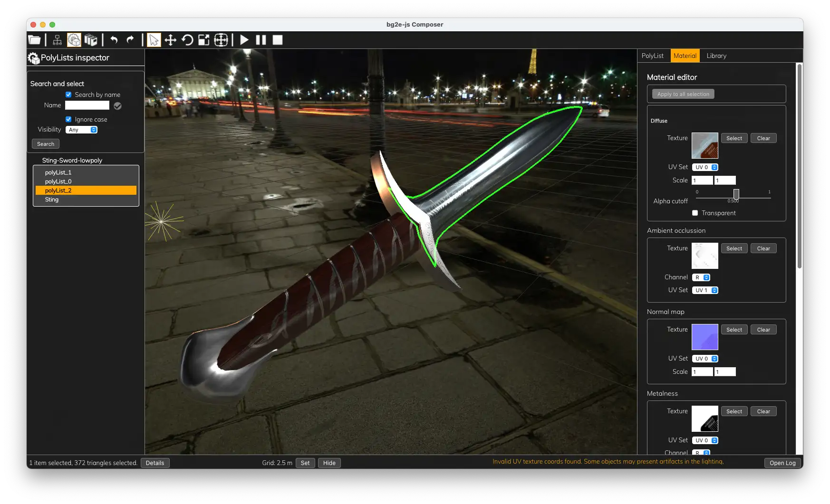The width and height of the screenshot is (830, 504).
Task: Click the Sting-Sword-lowpoly node label
Action: click(72, 161)
